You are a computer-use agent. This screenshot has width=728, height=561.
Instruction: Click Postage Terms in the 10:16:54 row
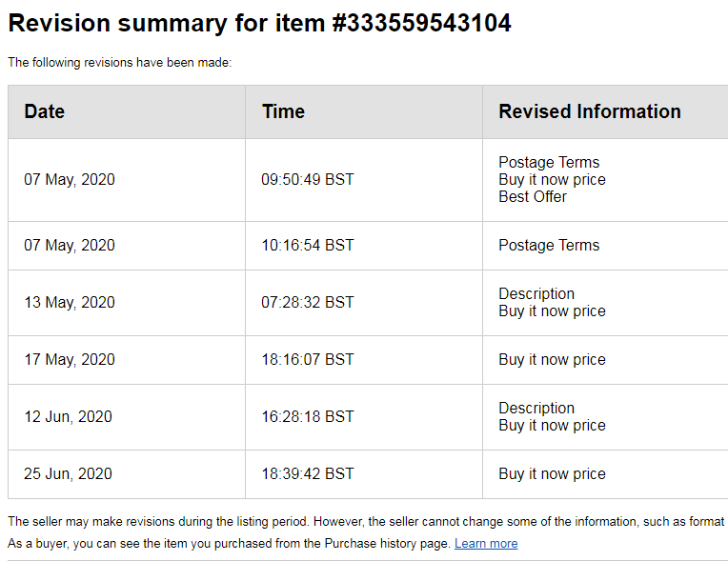pyautogui.click(x=549, y=245)
